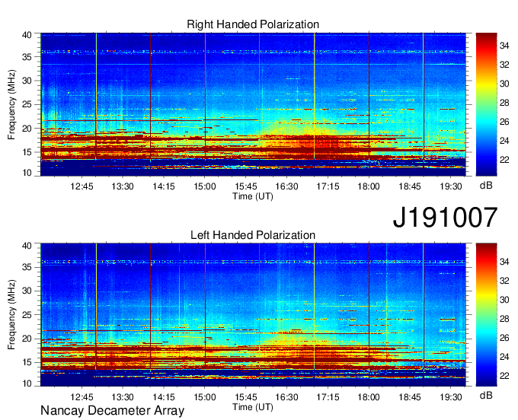The image size is (518, 420).
Task: Click the Right Handed Polarization title
Action: point(253,24)
